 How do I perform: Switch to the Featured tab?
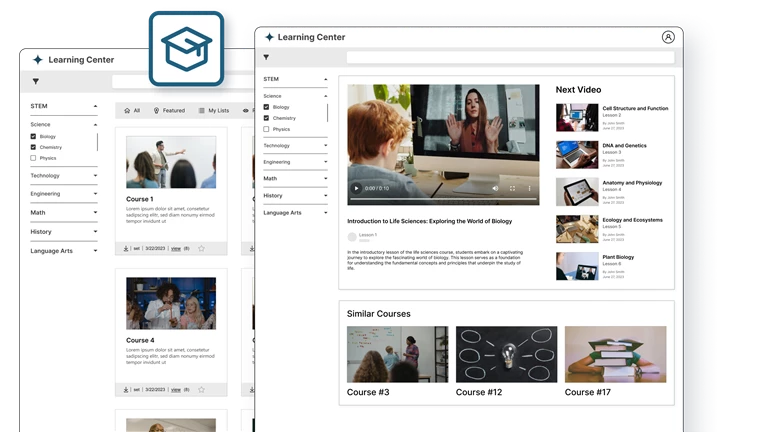[x=169, y=111]
